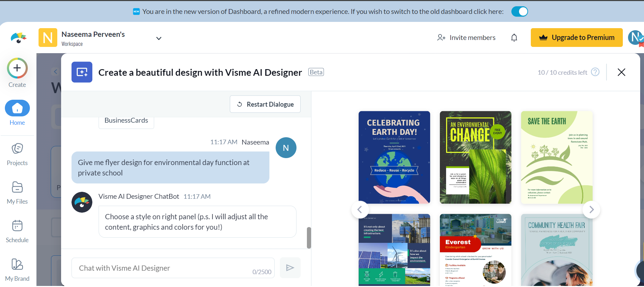Image resolution: width=644 pixels, height=287 pixels.
Task: Click the NEW badge in banner
Action: click(136, 11)
